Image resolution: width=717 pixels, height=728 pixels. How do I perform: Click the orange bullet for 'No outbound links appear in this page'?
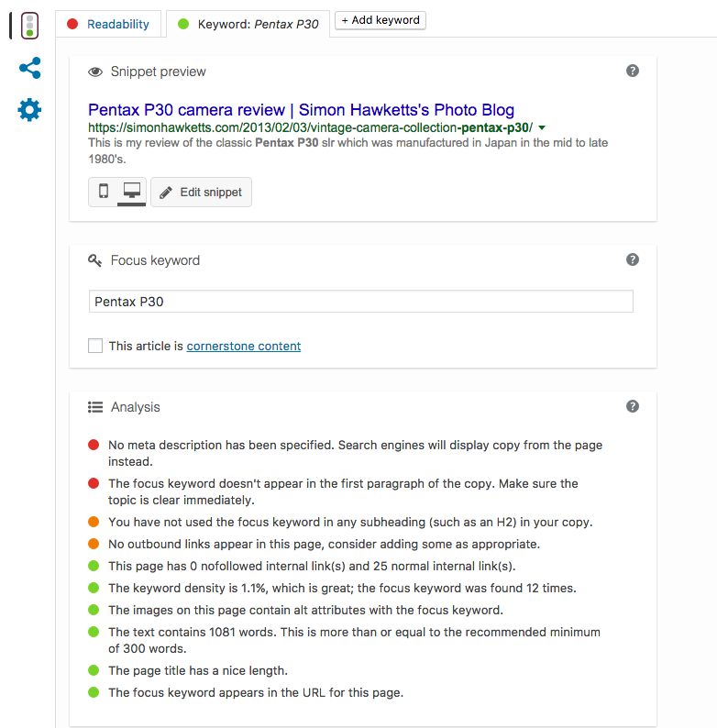94,544
